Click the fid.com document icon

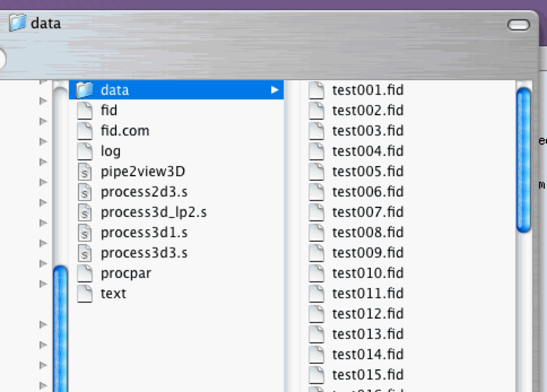(x=84, y=131)
